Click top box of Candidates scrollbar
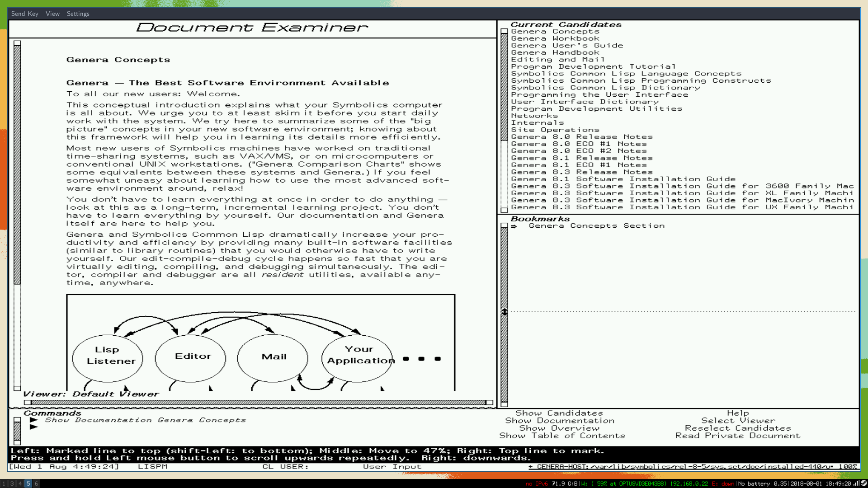 [504, 32]
